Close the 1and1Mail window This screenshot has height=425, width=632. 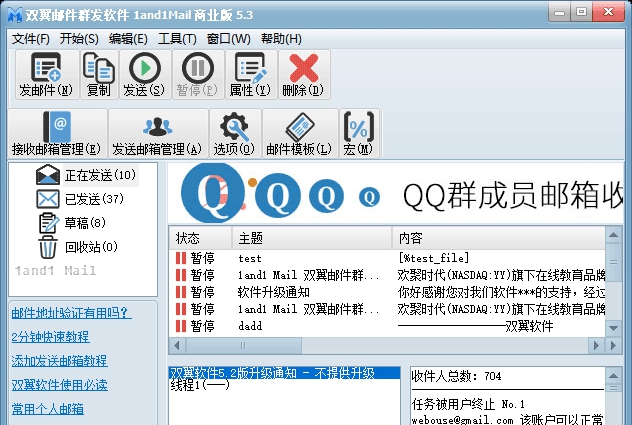[608, 12]
